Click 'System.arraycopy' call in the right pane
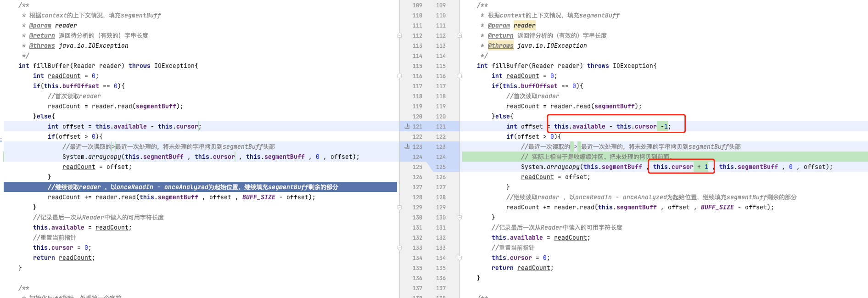 click(x=550, y=167)
